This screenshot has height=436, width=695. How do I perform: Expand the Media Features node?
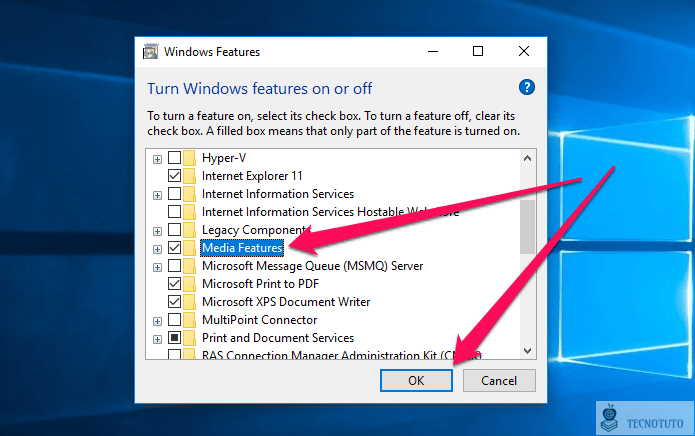157,249
